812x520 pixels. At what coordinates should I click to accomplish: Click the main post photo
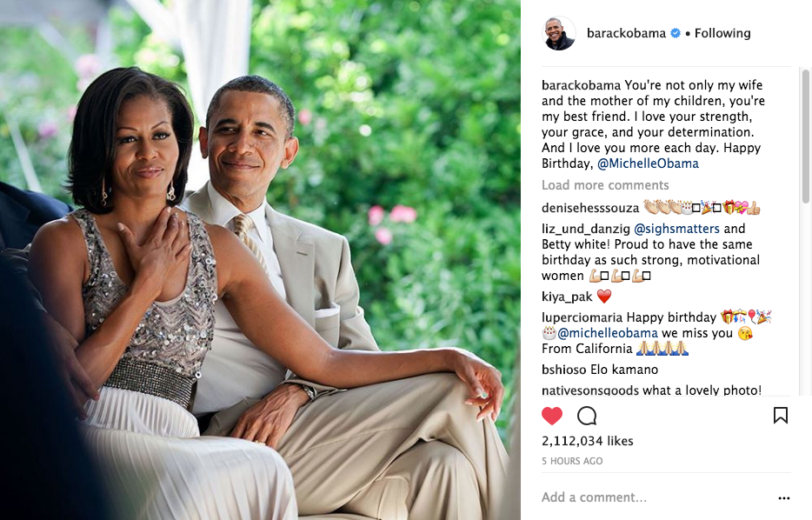[260, 260]
